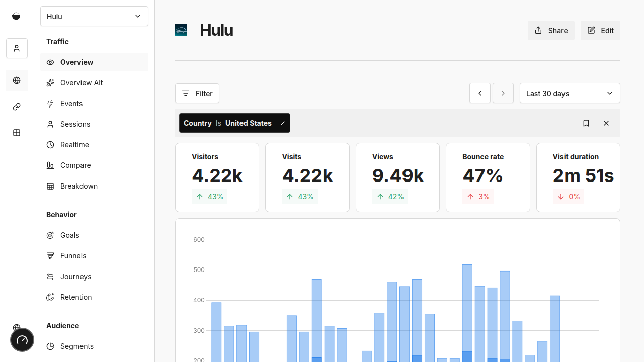Click the 42% change badge
Image resolution: width=644 pixels, height=362 pixels.
pos(390,197)
